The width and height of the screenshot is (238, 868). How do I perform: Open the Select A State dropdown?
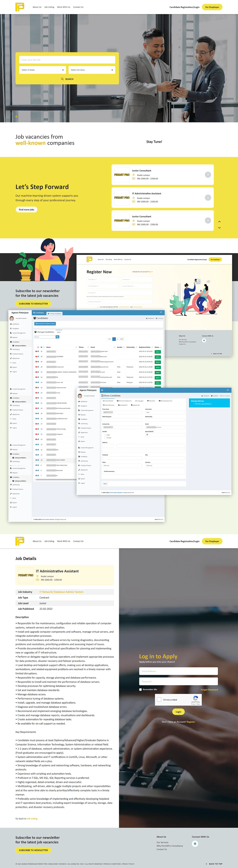click(42, 70)
